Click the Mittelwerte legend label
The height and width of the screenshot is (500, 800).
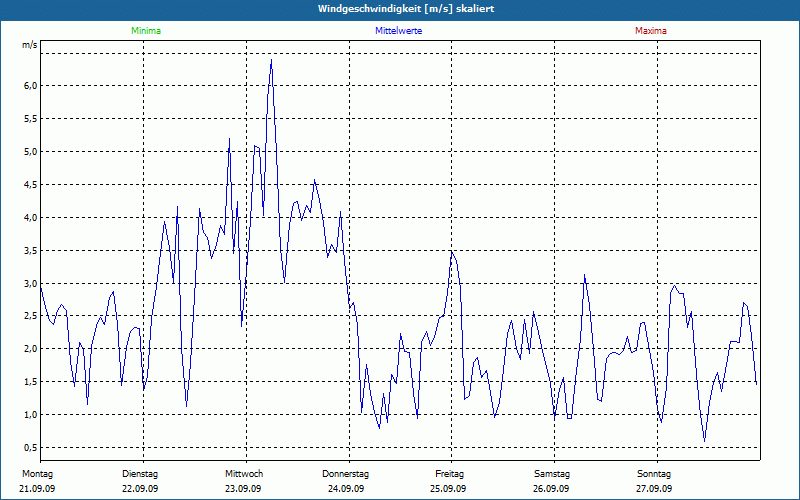(x=398, y=31)
